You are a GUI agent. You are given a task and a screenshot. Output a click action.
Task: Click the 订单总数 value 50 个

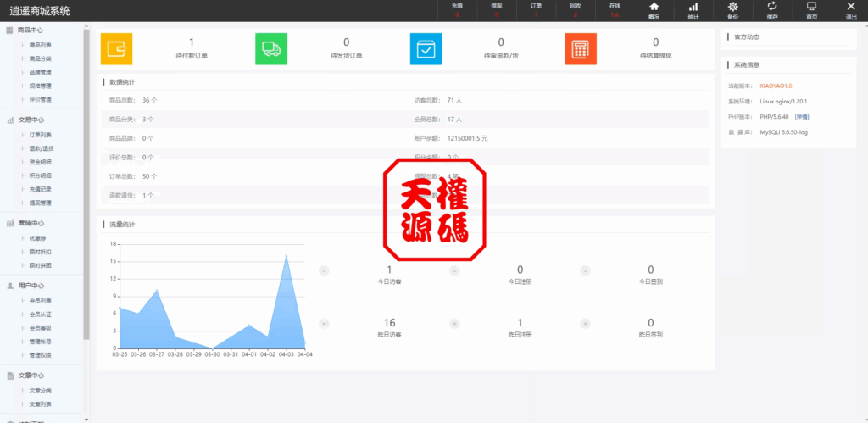150,176
